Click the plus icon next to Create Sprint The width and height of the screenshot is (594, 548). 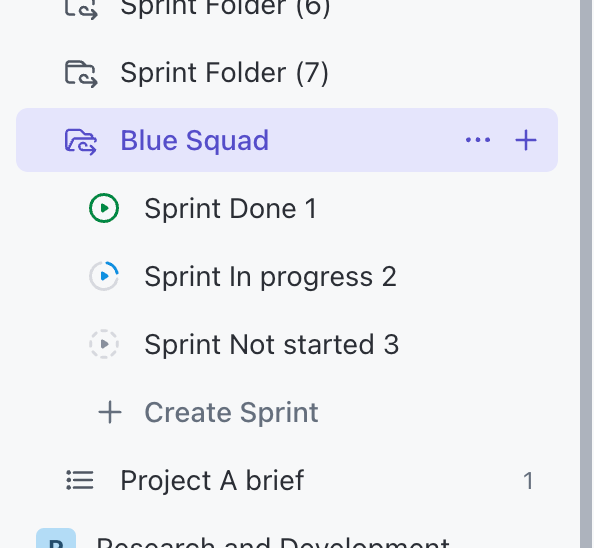pos(110,412)
